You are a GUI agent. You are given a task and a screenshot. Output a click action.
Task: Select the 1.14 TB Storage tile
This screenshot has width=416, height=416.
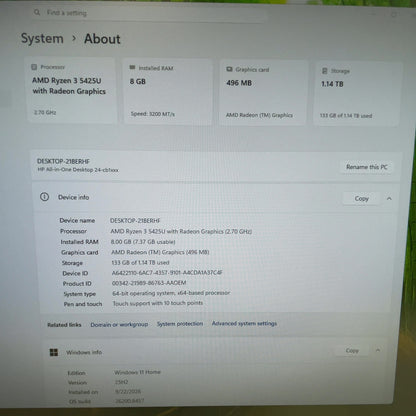pos(357,94)
